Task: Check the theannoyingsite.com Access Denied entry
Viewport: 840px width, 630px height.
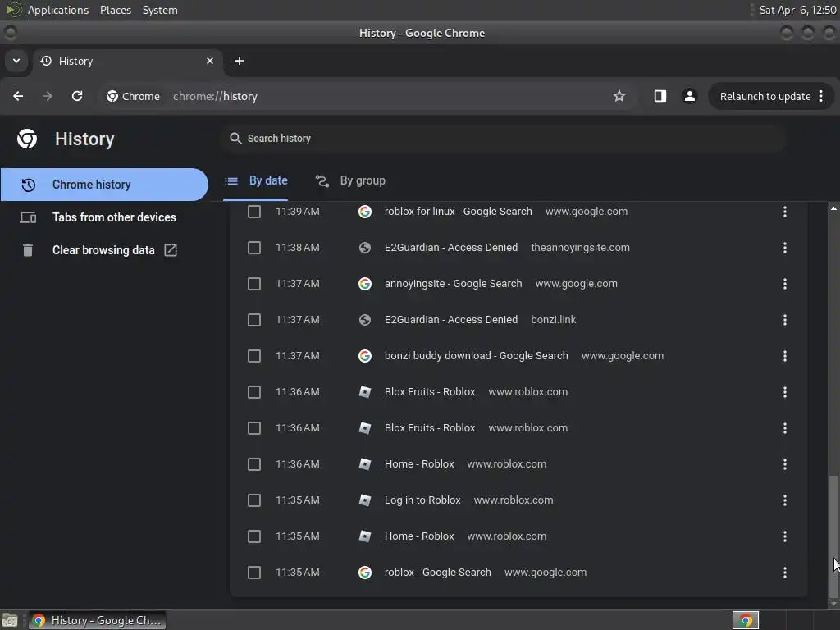Action: 254,248
